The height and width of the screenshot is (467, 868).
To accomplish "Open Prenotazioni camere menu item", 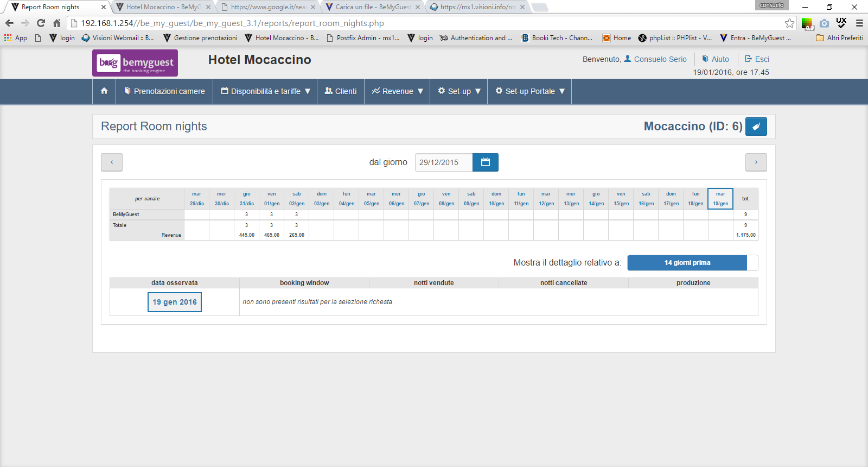I will coord(164,91).
